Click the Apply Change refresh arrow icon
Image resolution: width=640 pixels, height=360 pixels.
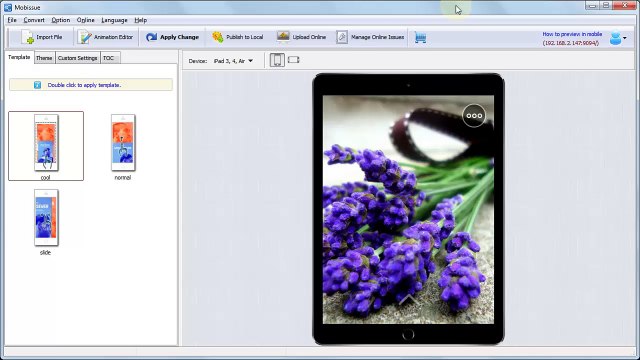tap(151, 37)
